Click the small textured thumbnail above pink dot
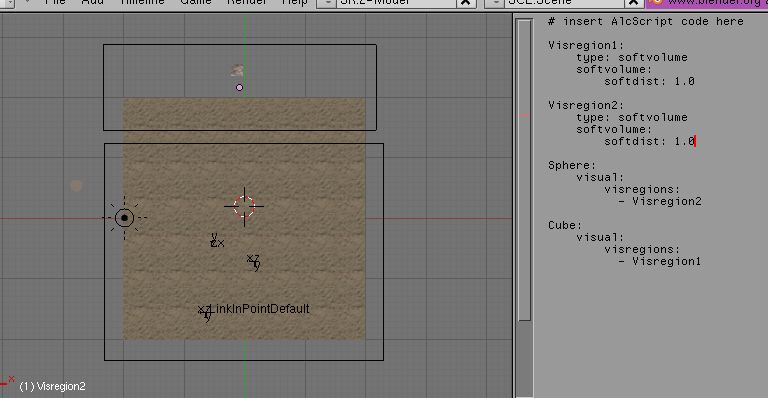 [x=237, y=70]
